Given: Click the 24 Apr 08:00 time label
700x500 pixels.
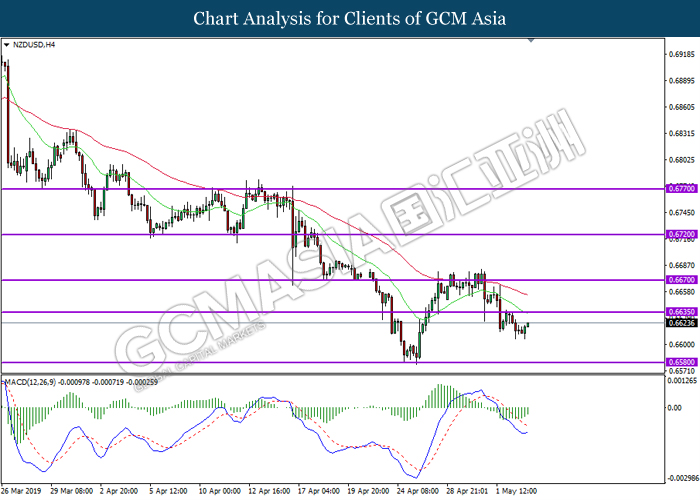Looking at the screenshot, I should [418, 491].
